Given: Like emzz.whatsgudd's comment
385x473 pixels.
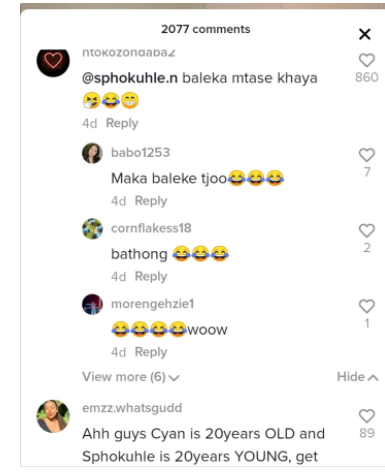Looking at the screenshot, I should 367,416.
